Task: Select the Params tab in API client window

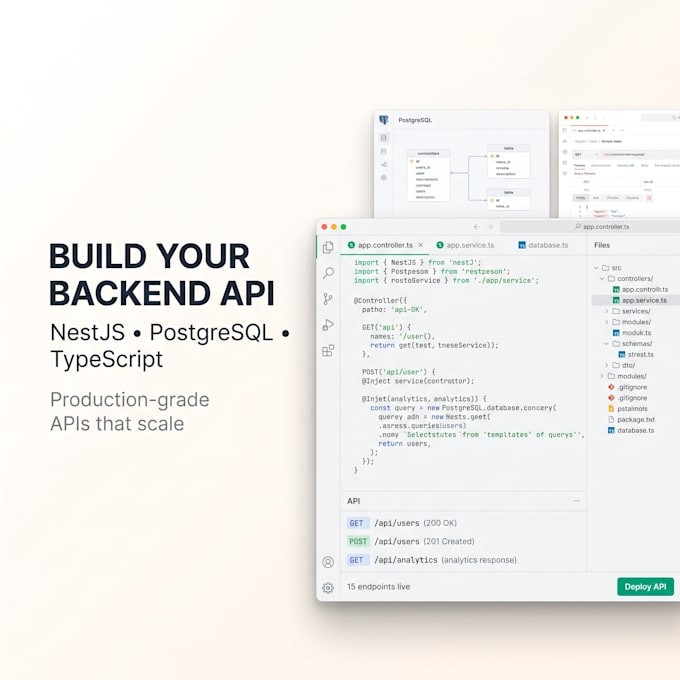Action: click(x=579, y=165)
